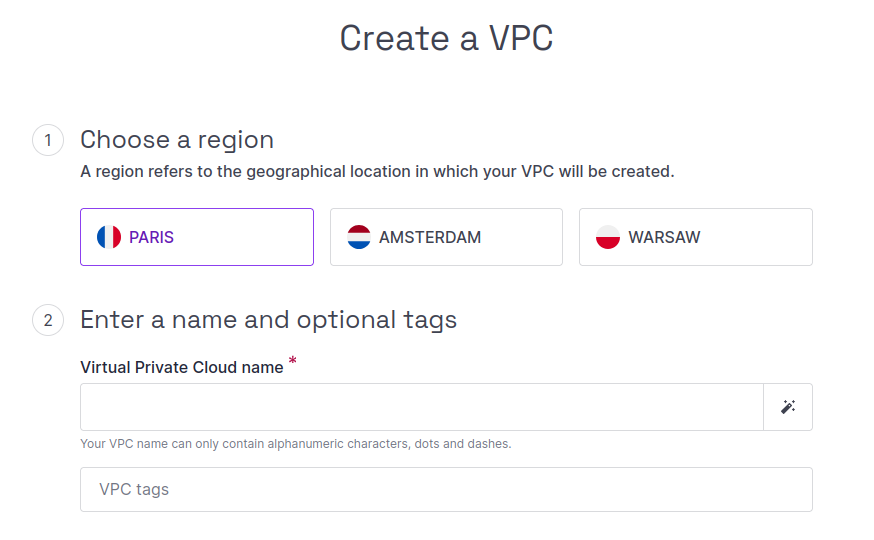Image resolution: width=874 pixels, height=540 pixels.
Task: Click the "Enter a name and optional tags" heading
Action: coord(268,320)
